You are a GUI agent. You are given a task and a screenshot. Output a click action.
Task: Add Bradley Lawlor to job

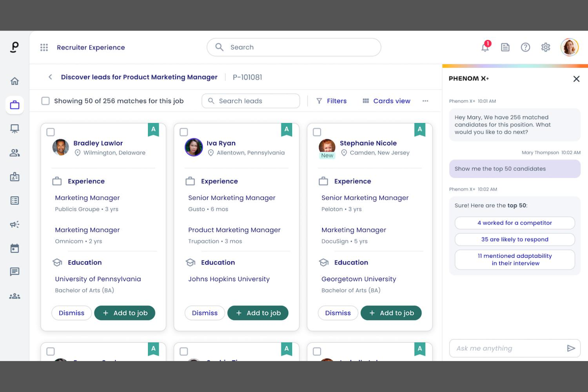[125, 313]
